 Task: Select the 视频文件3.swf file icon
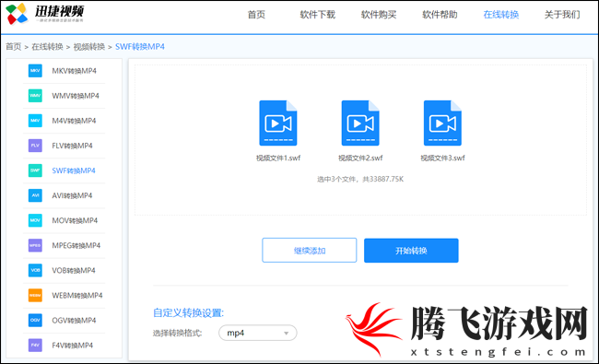442,123
